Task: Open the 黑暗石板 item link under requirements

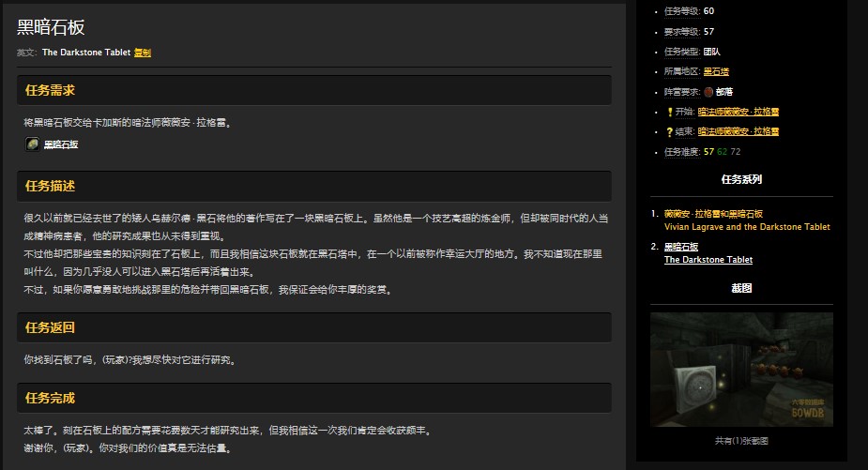Action: click(x=61, y=144)
